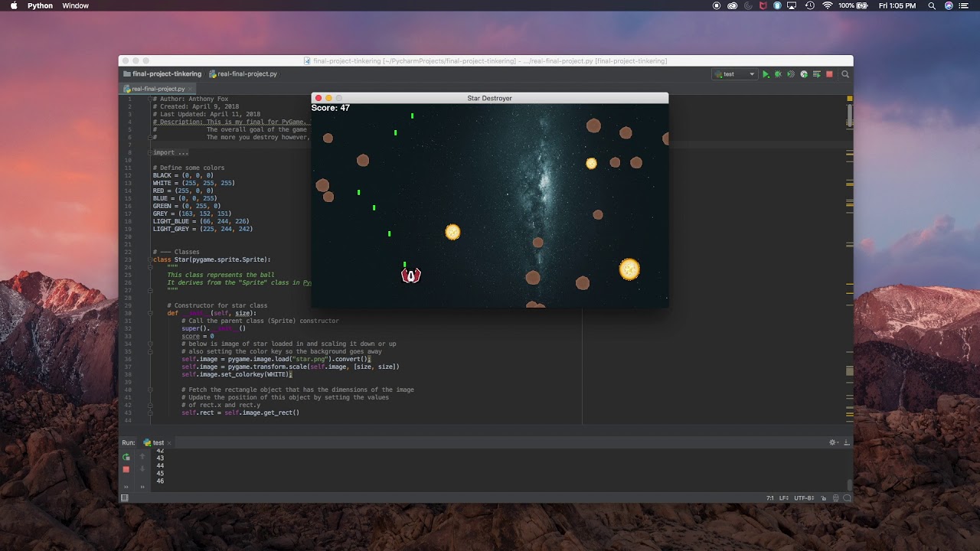Screen dimensions: 980x551
Task: Click the Wi-Fi status icon
Action: (x=827, y=5)
